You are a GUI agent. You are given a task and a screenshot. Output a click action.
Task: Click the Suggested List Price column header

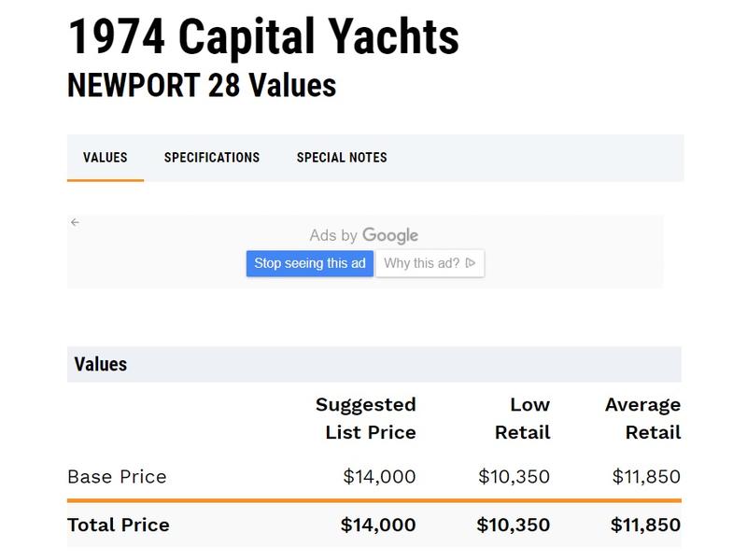click(x=366, y=418)
